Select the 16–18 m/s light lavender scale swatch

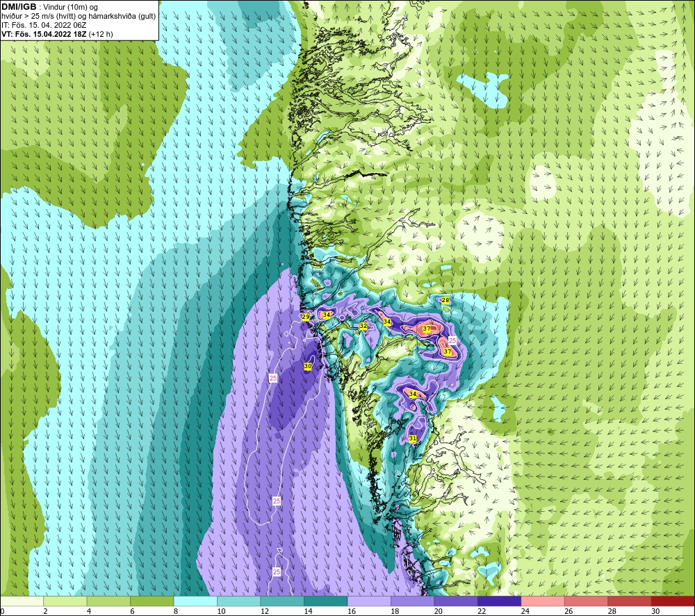pos(369,601)
